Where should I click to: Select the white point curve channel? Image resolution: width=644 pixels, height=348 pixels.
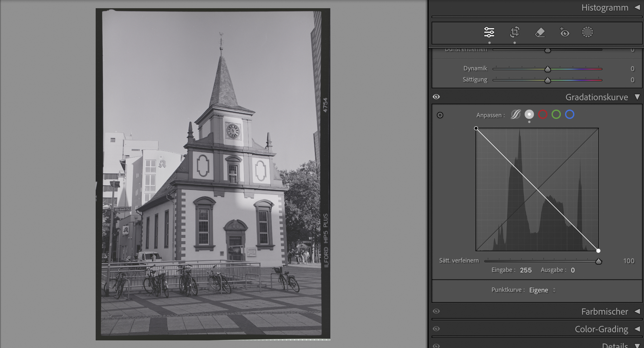(x=529, y=114)
